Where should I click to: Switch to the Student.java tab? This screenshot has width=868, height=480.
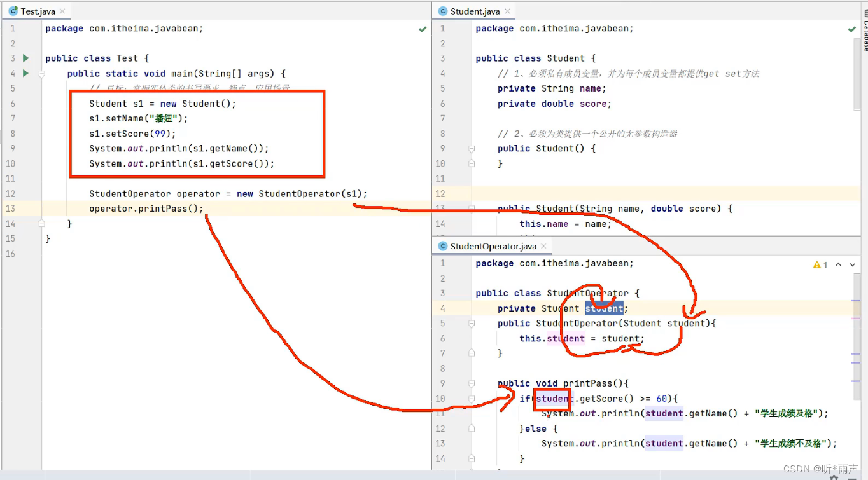pos(475,11)
